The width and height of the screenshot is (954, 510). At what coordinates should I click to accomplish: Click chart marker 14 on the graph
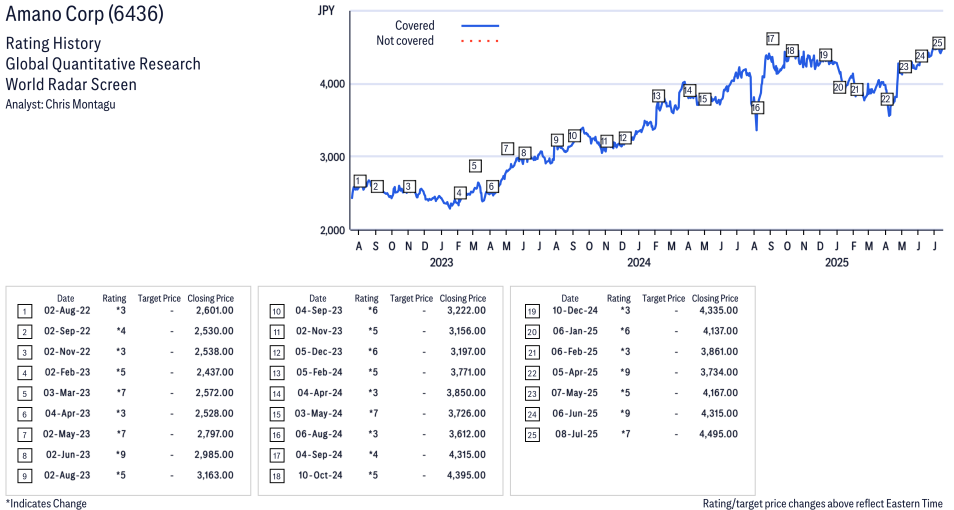(688, 91)
